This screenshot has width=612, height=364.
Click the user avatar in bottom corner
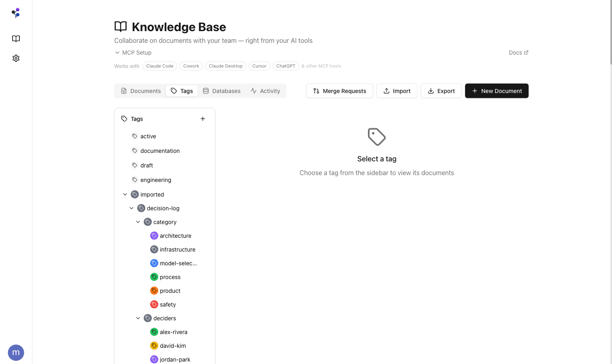click(x=16, y=352)
